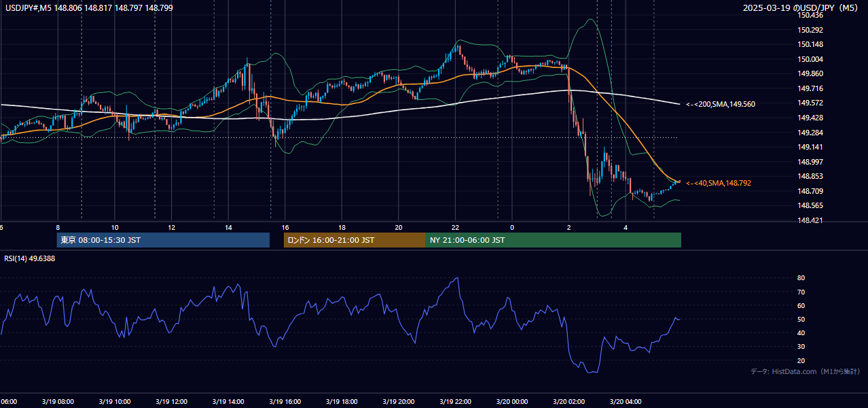This screenshot has width=868, height=408.
Task: Click the RSI(14) 49.6388 indicator label
Action: coord(30,258)
